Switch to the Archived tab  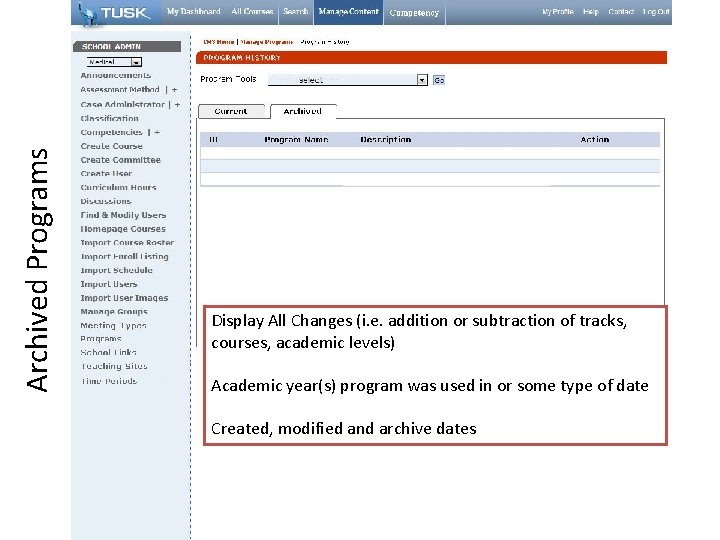(303, 111)
